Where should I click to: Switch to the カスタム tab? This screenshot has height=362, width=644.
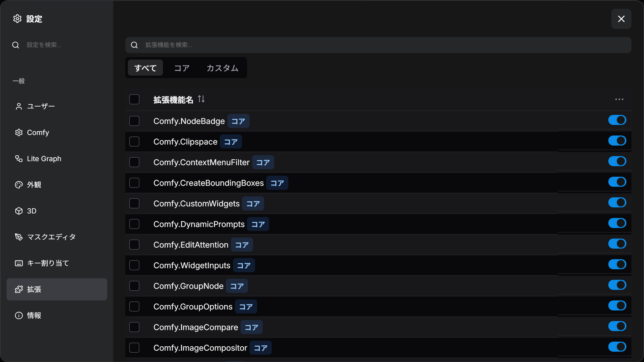(222, 68)
